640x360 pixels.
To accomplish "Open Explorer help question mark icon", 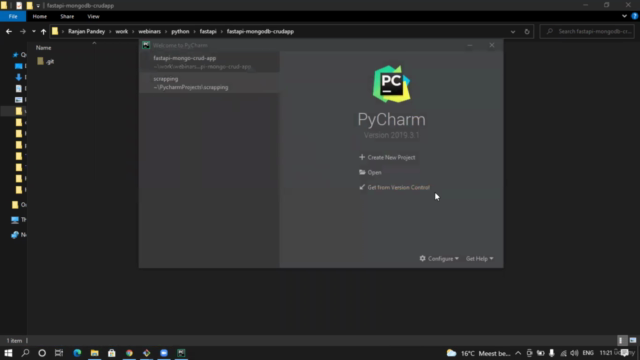I will (x=634, y=16).
